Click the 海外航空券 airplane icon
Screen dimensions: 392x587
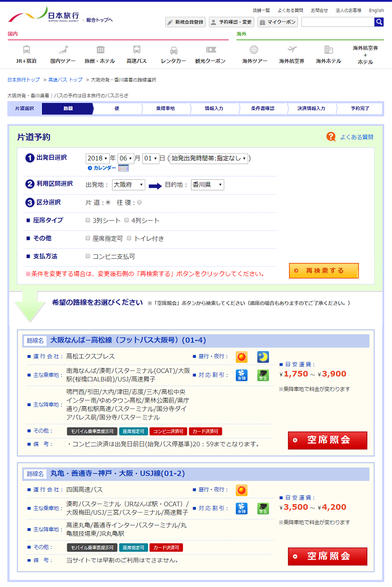pyautogui.click(x=292, y=50)
